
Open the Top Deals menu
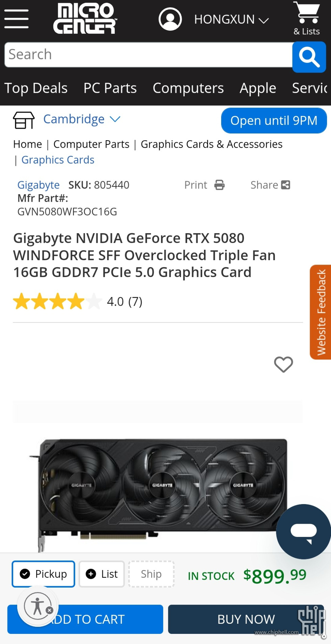pyautogui.click(x=36, y=88)
